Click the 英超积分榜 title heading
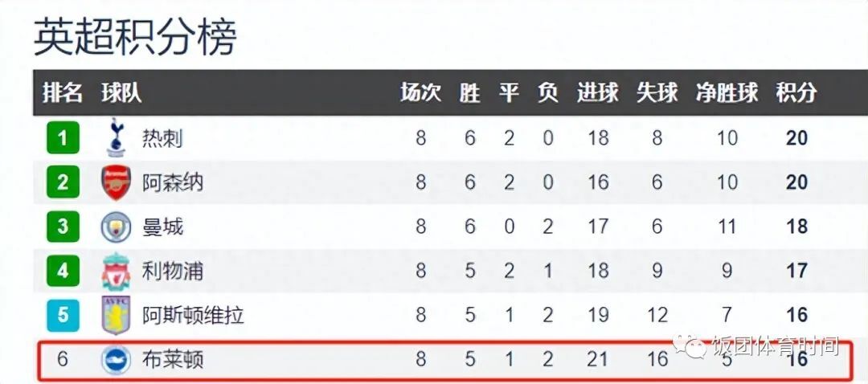This screenshot has height=384, width=868. (x=135, y=37)
